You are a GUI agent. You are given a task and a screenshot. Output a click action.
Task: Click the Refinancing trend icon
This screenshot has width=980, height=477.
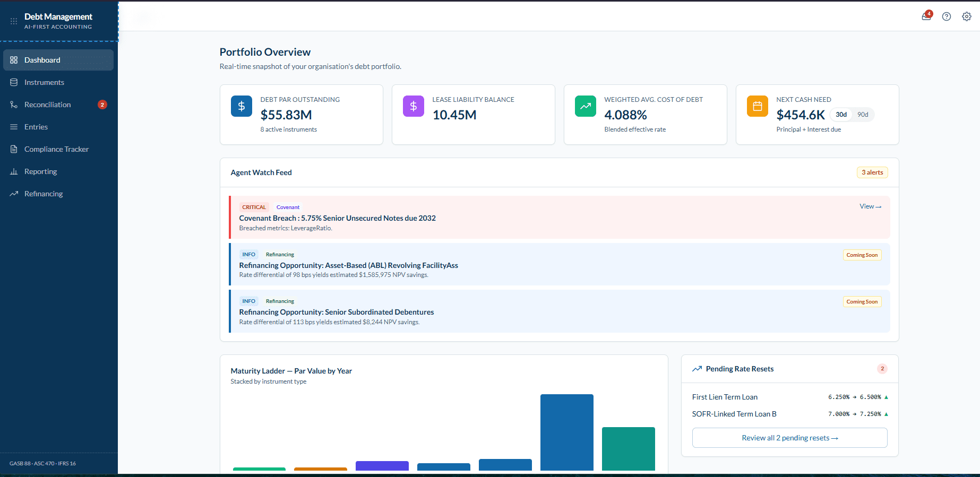(x=14, y=194)
